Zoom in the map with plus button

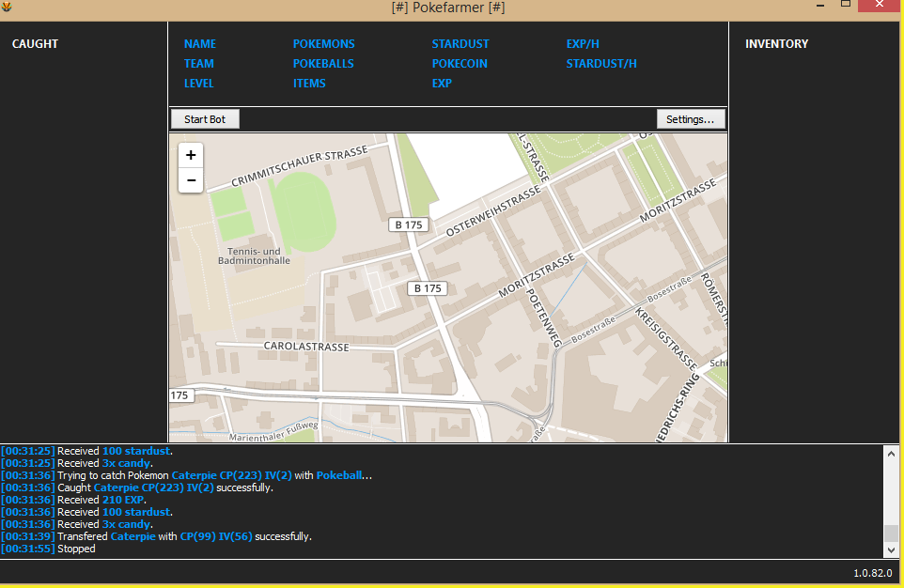191,156
